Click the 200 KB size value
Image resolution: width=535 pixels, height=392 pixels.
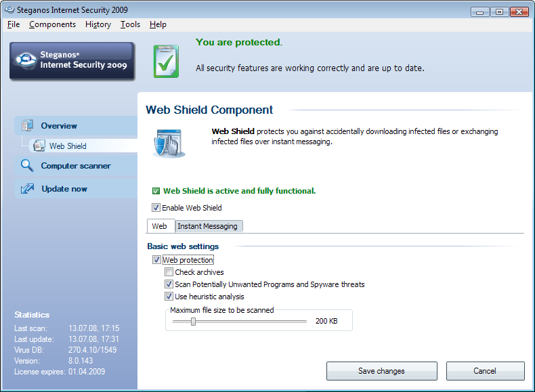tap(326, 321)
